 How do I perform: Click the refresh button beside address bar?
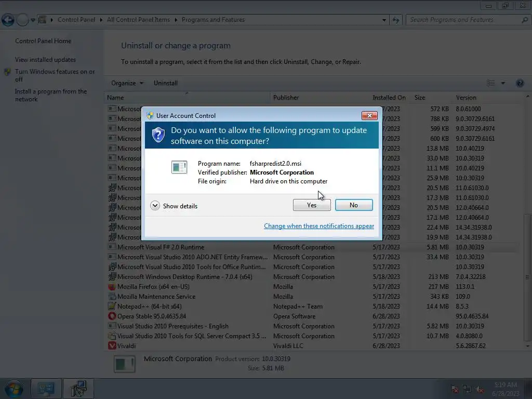point(395,20)
